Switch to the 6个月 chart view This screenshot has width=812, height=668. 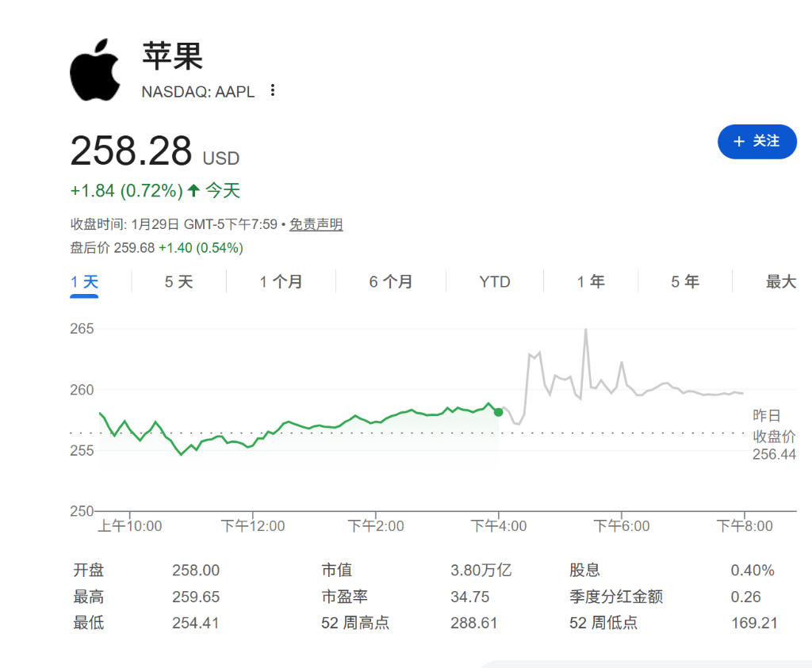tap(390, 281)
